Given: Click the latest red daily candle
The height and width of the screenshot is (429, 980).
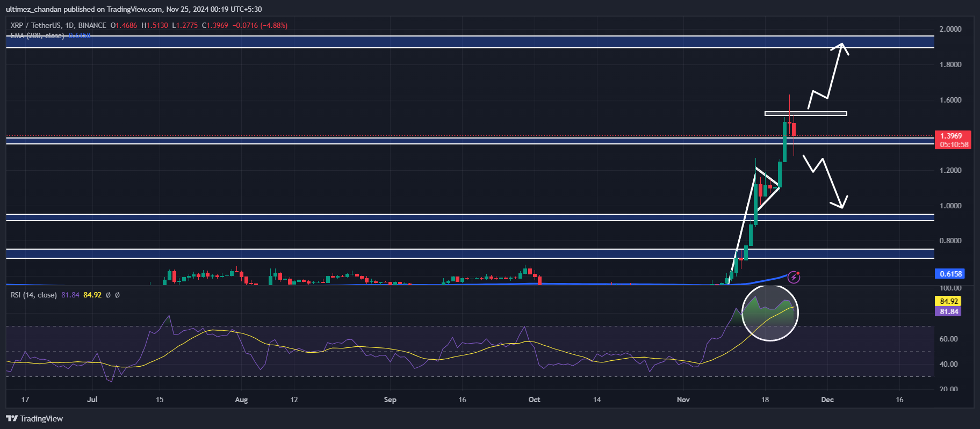Looking at the screenshot, I should point(794,129).
